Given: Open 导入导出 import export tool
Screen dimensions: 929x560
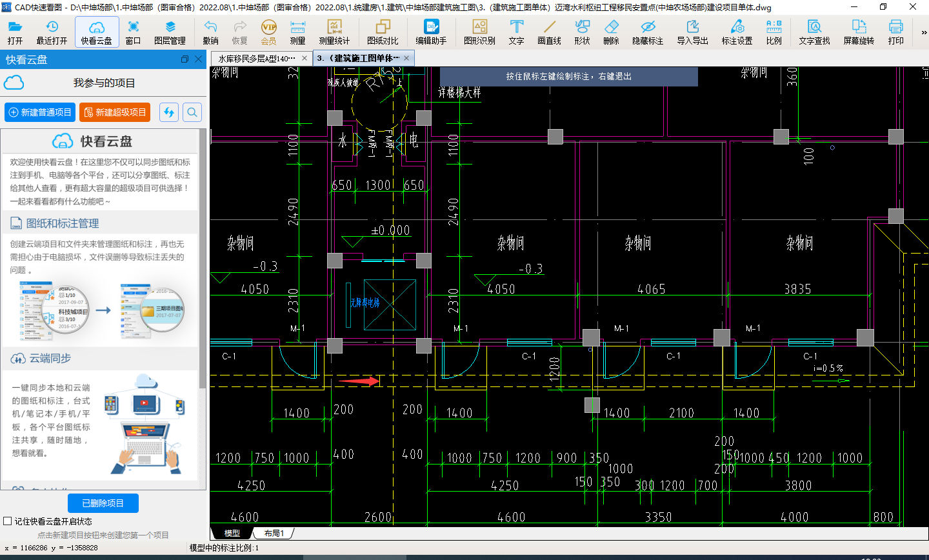Looking at the screenshot, I should click(x=692, y=32).
